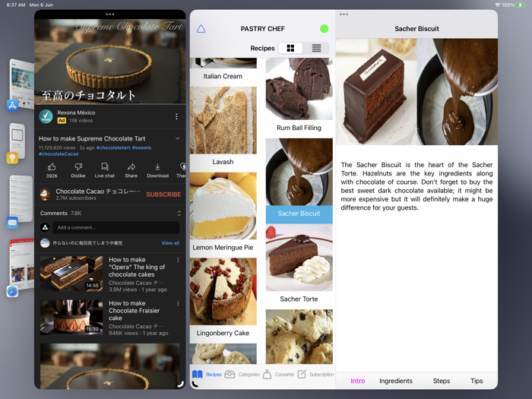
Task: Tap the Wi-Fi icon in status bar
Action: click(x=497, y=5)
